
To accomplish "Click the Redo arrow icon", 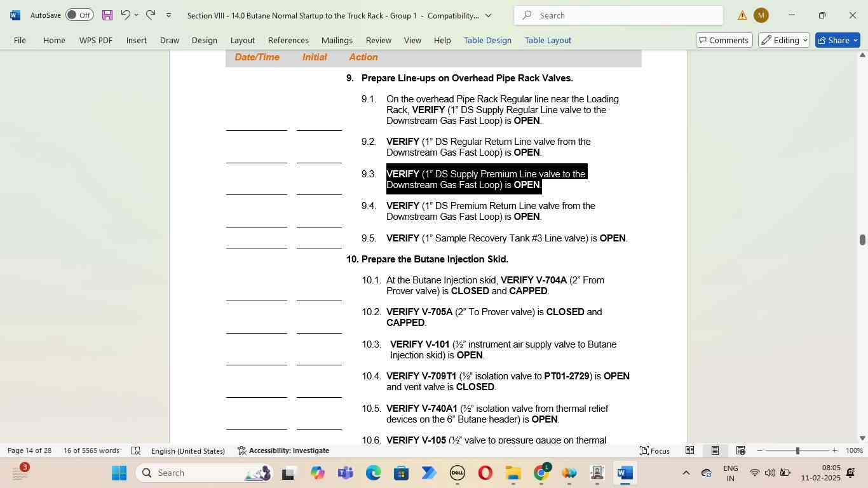I will (151, 15).
